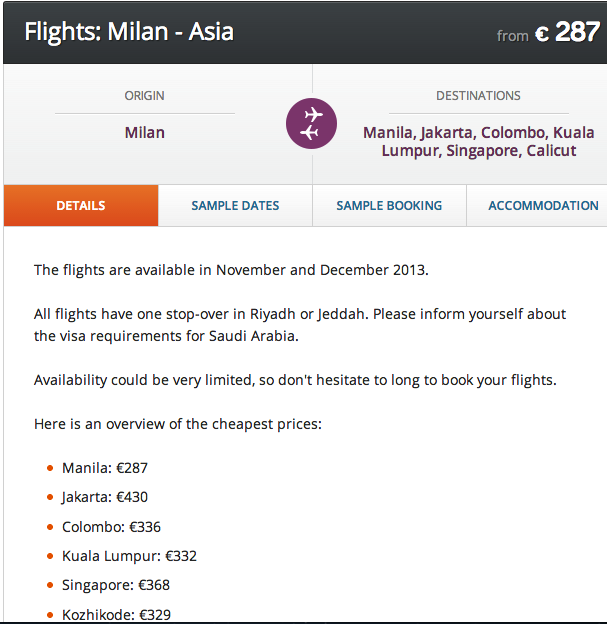The width and height of the screenshot is (607, 624).
Task: Click the Saudi Arabia visa requirements paragraph
Action: pos(300,325)
